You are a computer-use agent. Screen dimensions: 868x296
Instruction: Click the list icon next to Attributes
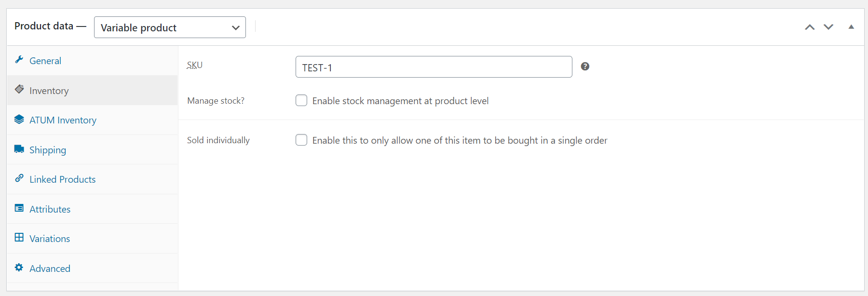click(19, 208)
